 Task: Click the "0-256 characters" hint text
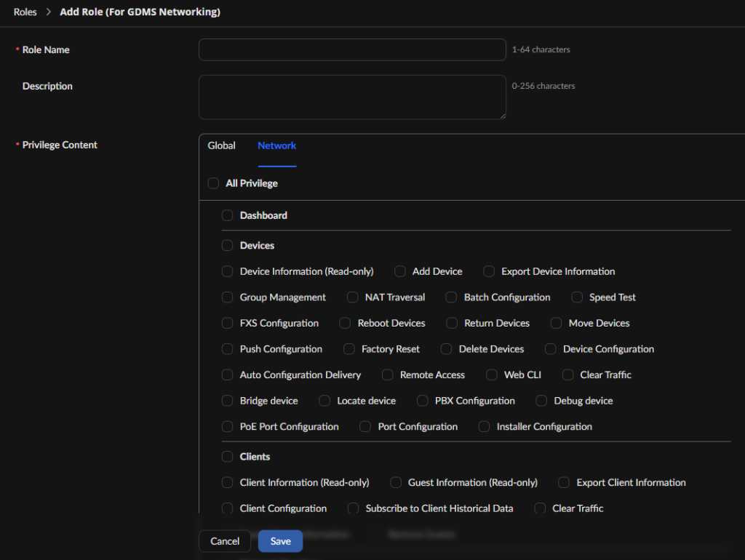tap(543, 86)
